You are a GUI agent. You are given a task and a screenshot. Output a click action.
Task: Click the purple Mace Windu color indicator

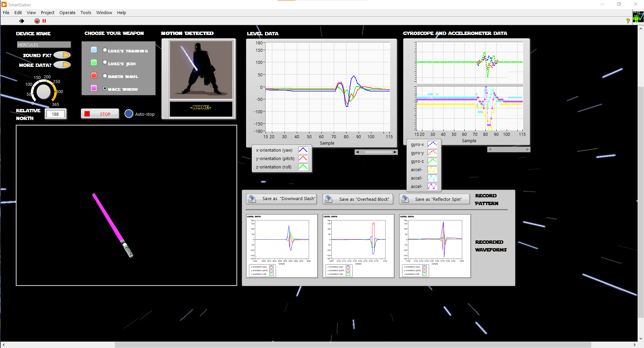[x=94, y=88]
